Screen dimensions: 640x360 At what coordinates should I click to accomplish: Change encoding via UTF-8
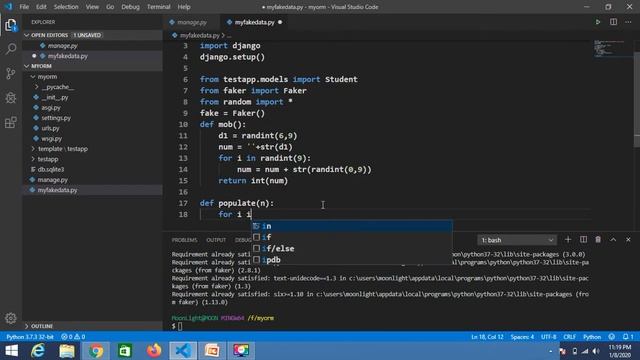tap(548, 337)
